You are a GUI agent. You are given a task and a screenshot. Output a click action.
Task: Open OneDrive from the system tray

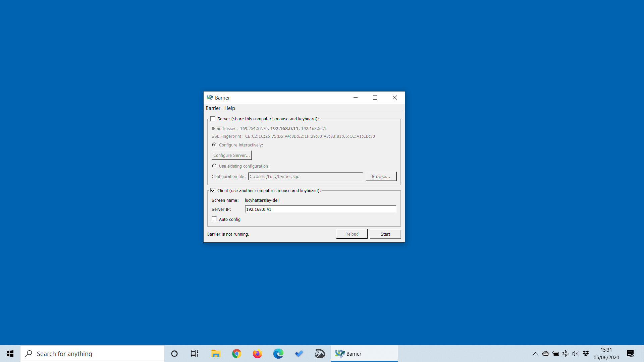(546, 353)
